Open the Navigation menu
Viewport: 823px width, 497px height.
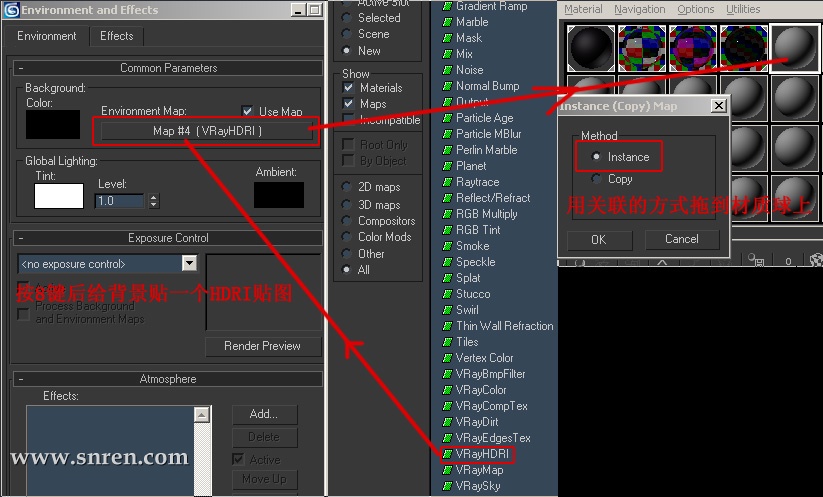coord(640,9)
